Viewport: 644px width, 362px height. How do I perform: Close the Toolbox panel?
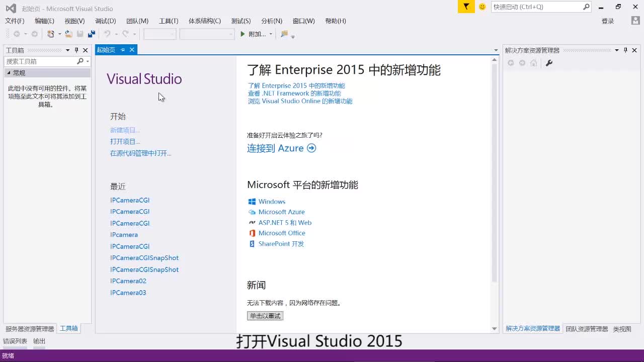point(86,50)
